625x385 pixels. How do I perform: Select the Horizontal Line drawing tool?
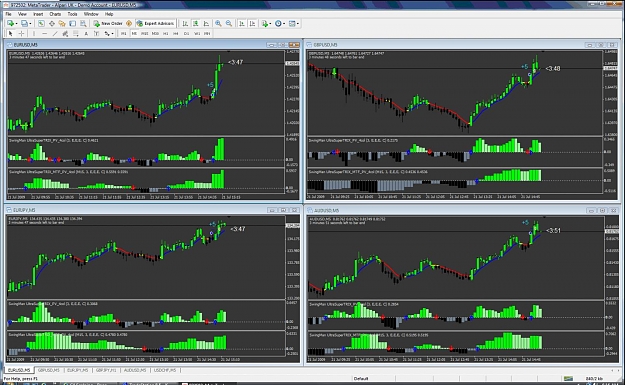pyautogui.click(x=45, y=33)
